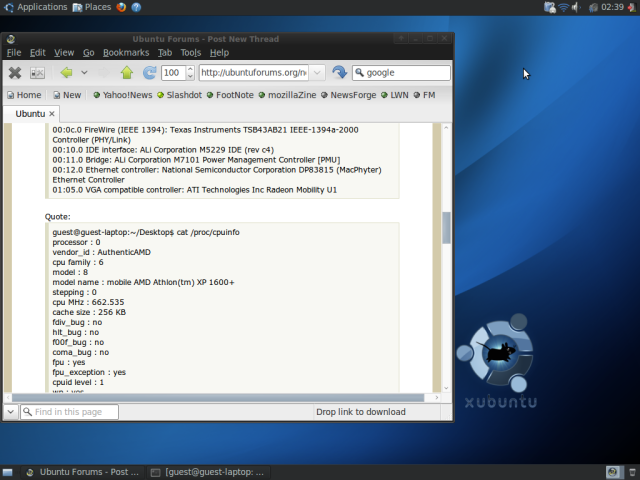Image resolution: width=640 pixels, height=480 pixels.
Task: Click the line '01:05.0 VGA compatible controller'
Action: pyautogui.click(x=195, y=190)
